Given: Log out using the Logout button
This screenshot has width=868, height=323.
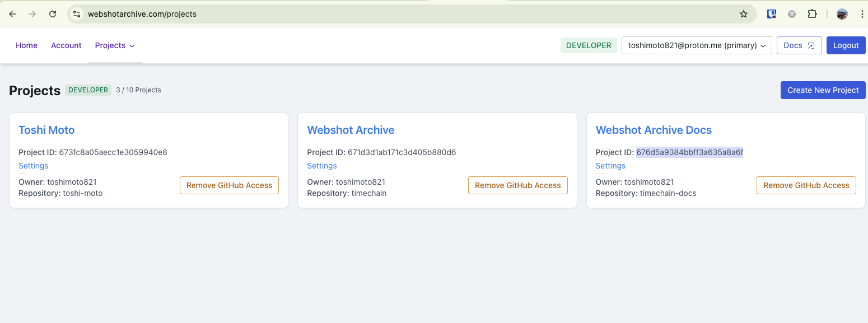Looking at the screenshot, I should [846, 45].
